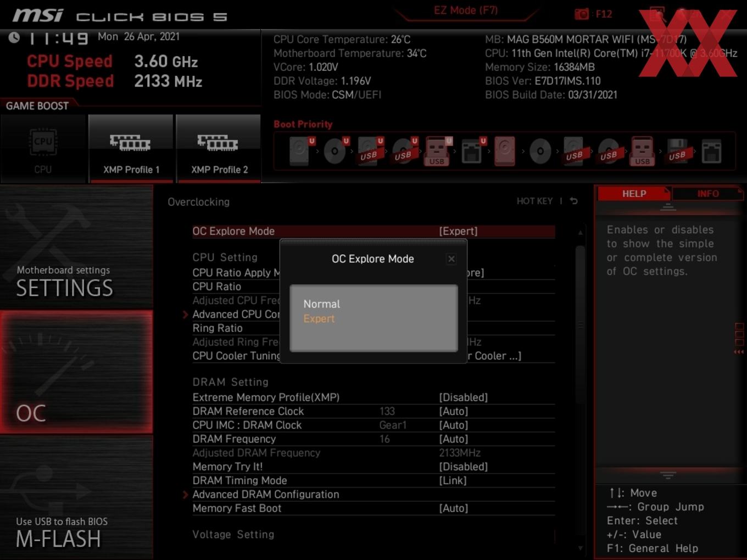Select the legacy CD/DVD boot icon without U badge

point(540,151)
